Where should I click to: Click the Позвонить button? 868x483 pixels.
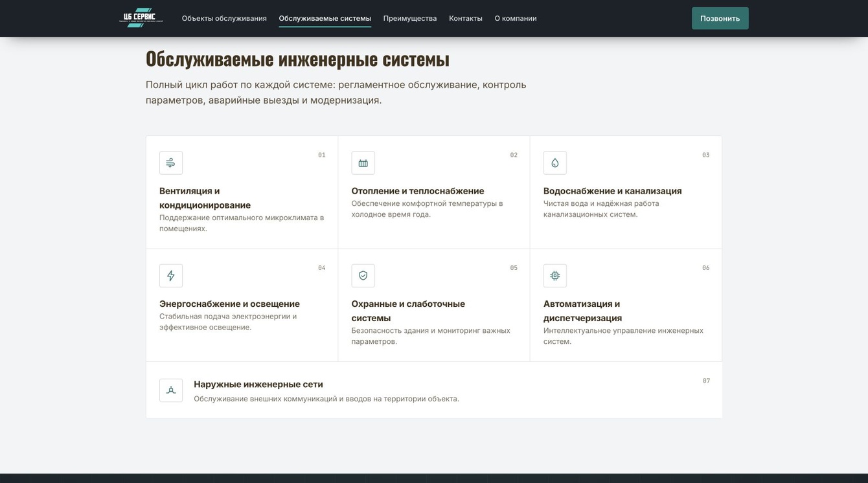tap(720, 18)
